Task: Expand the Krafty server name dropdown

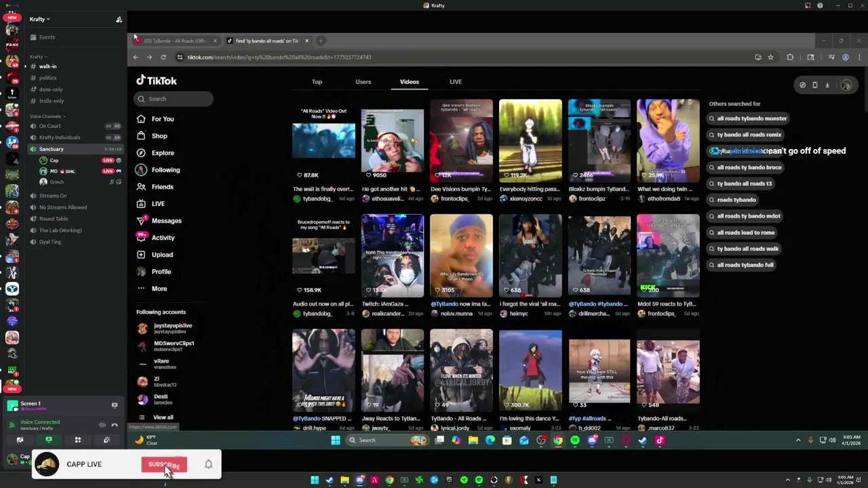Action: point(40,19)
